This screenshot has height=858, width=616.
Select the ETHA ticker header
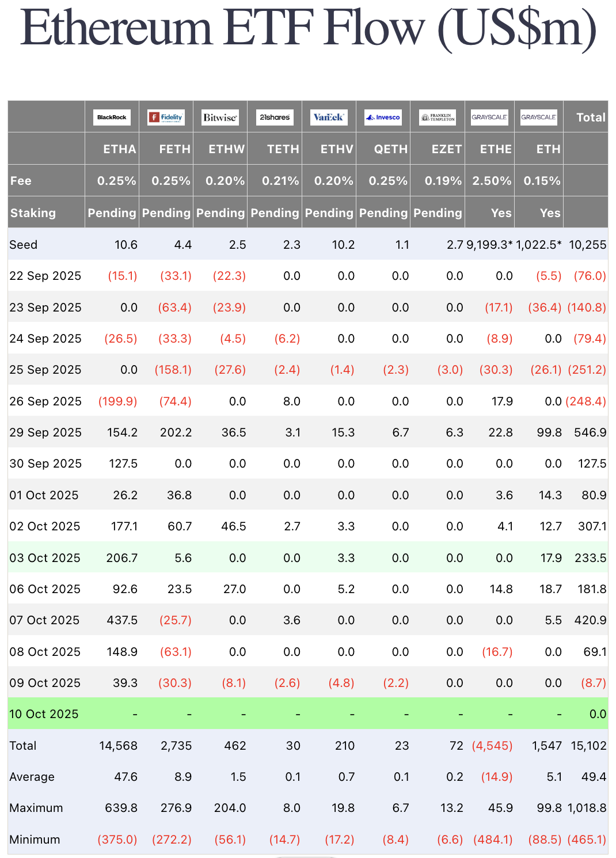click(120, 149)
